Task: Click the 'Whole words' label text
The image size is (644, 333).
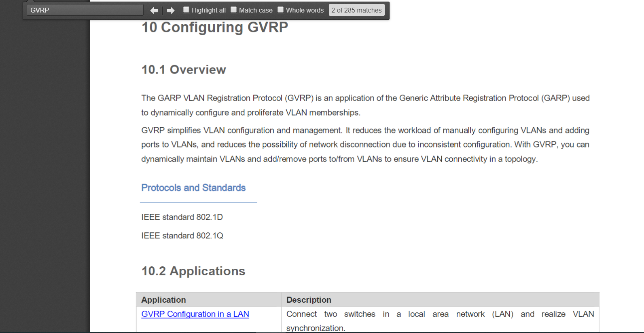Action: (x=305, y=10)
